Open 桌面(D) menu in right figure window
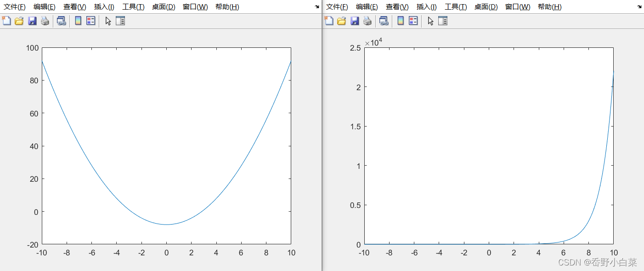Screen dimensions: 644x271 (486, 7)
